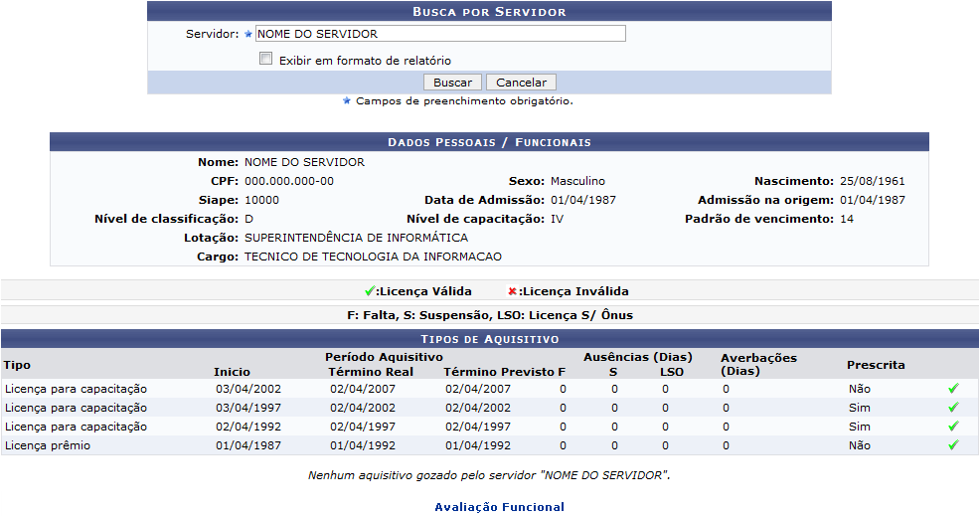Enable Exibir em formato de relatório checkbox
Screen dimensions: 980x516
pos(265,59)
